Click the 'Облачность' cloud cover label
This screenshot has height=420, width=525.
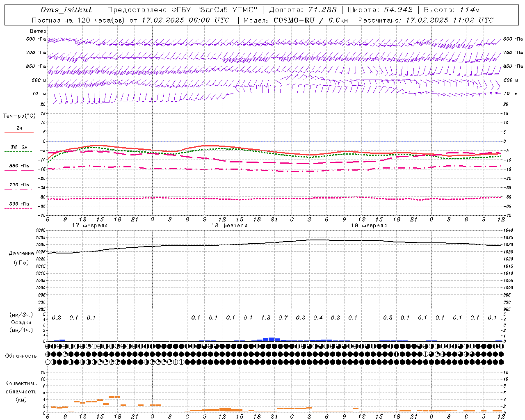coord(21,356)
